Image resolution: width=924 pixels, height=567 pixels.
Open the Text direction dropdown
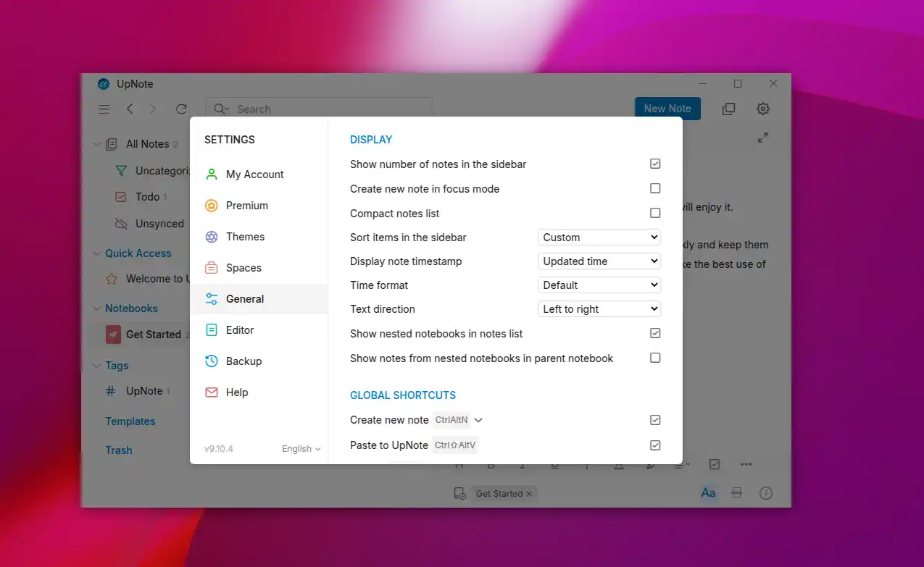click(x=599, y=309)
